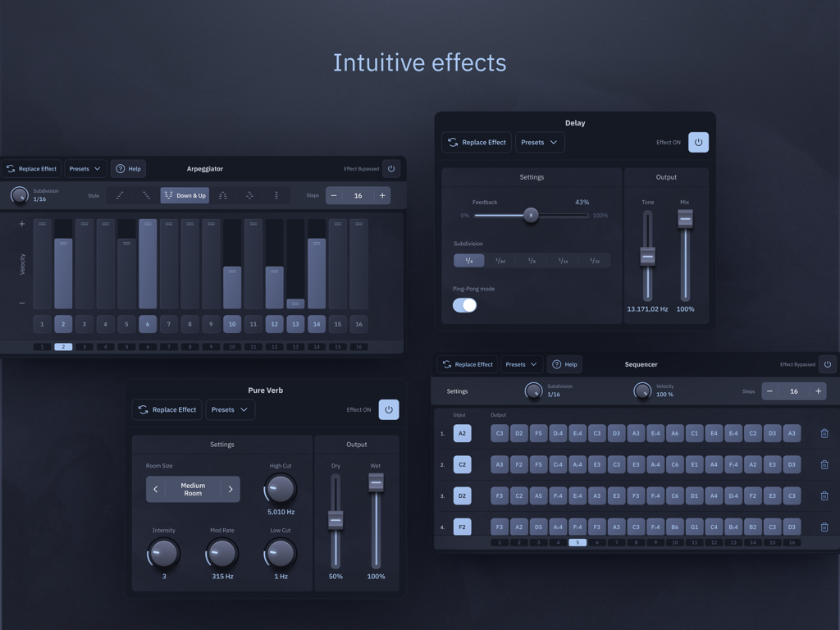
Task: Enable Ping-Pong mode in the Delay
Action: (464, 304)
